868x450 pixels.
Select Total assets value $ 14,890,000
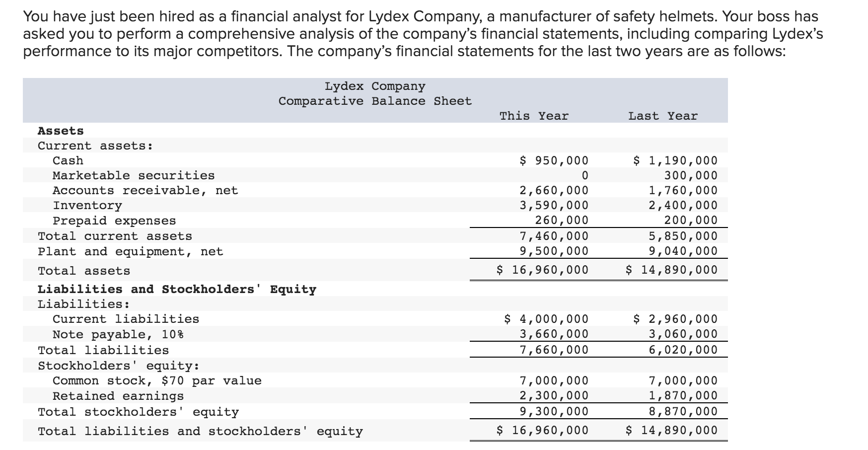(672, 270)
